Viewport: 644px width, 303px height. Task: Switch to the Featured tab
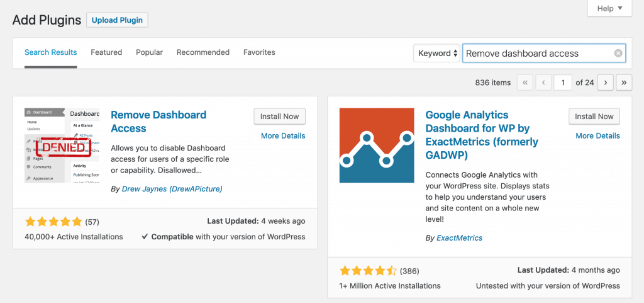[106, 52]
